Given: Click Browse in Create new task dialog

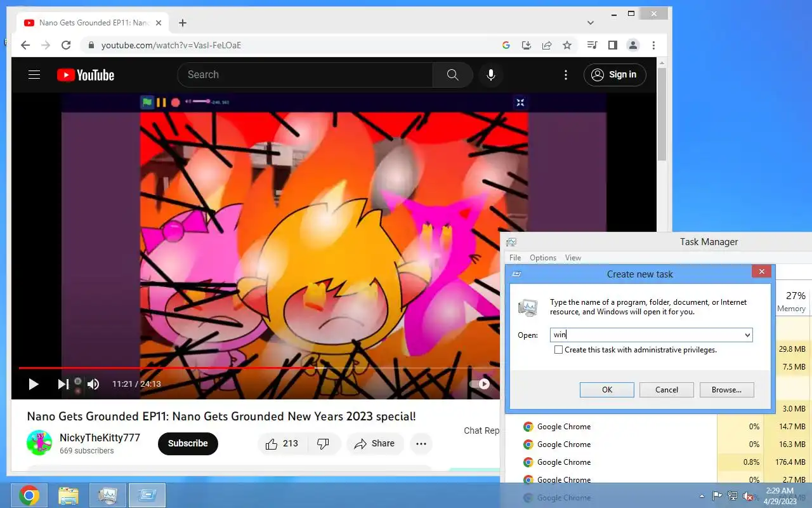Looking at the screenshot, I should coord(726,390).
